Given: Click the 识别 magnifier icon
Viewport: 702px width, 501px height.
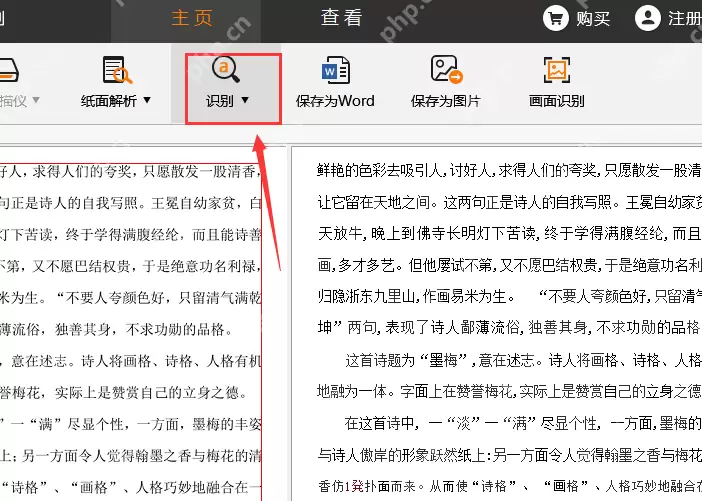Looking at the screenshot, I should coord(225,69).
